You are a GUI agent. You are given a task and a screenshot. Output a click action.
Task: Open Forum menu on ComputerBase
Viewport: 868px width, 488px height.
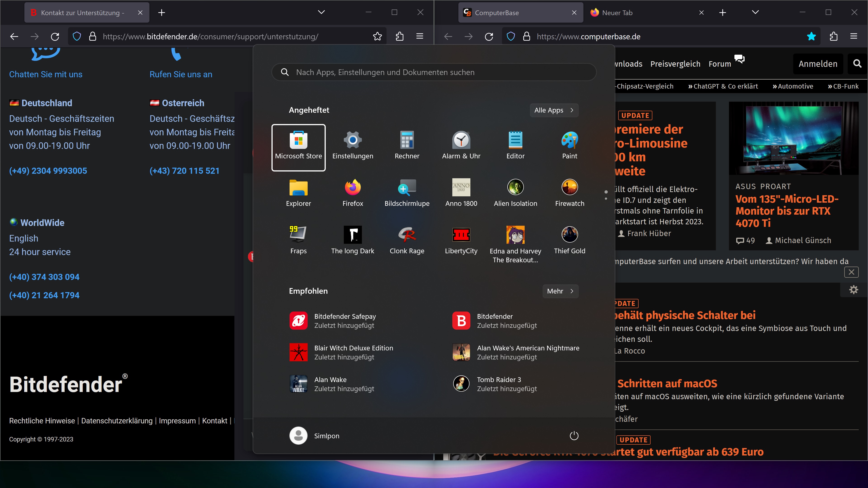(720, 64)
